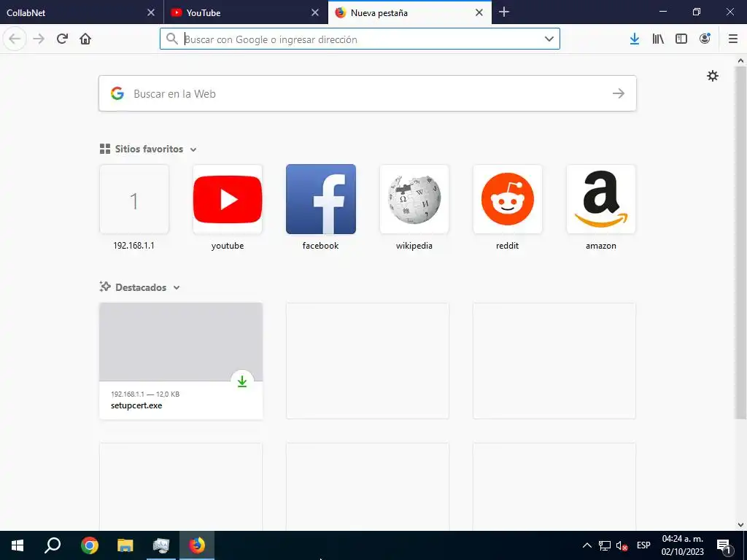Show hidden system tray icons
The image size is (747, 560).
[587, 545]
